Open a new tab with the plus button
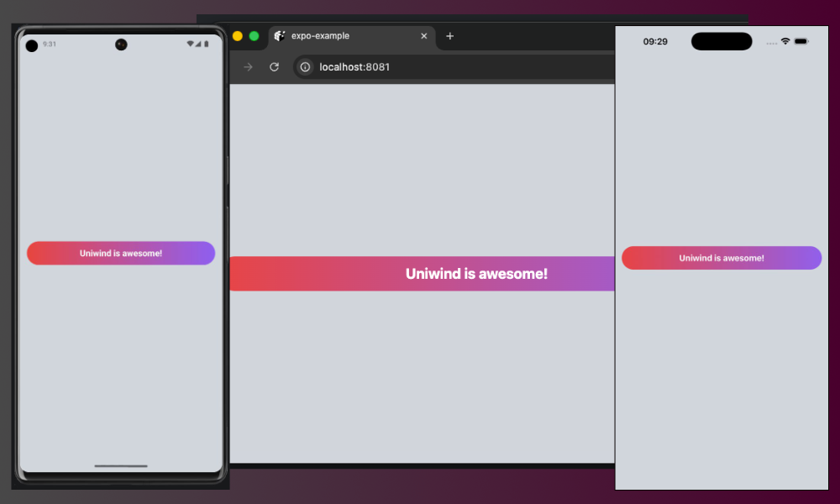Screen dimensions: 840x504 [449, 36]
